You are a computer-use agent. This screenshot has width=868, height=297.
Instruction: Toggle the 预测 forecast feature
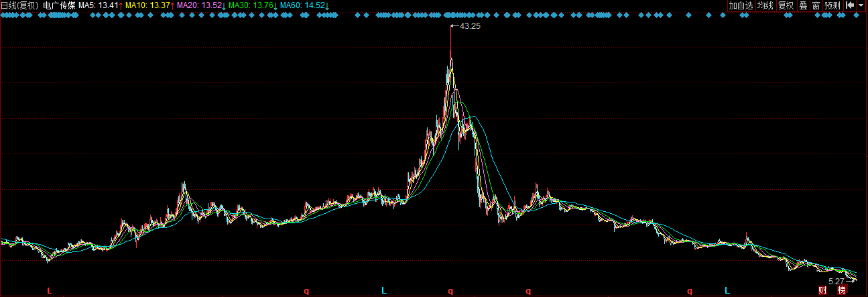tap(832, 5)
